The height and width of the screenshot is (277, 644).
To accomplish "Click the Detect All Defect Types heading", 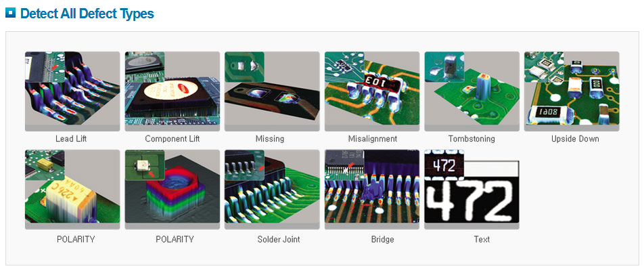I will pos(87,13).
